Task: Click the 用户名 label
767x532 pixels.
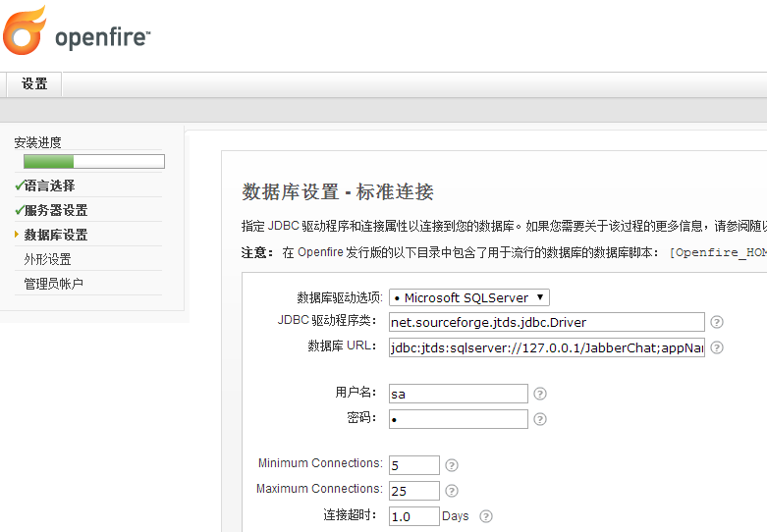Action: tap(356, 393)
